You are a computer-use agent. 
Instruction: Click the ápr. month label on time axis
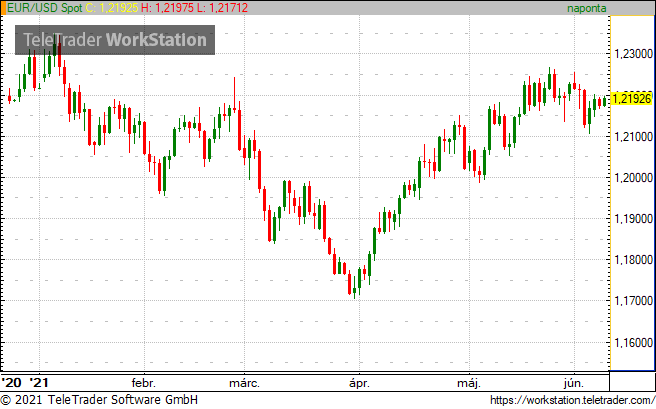359,383
